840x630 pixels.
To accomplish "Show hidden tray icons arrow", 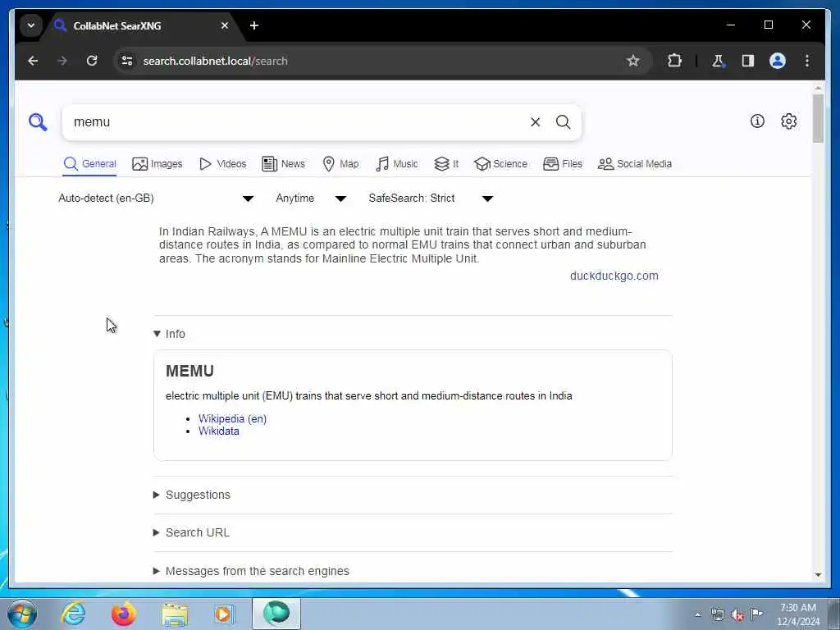I will coord(697,614).
